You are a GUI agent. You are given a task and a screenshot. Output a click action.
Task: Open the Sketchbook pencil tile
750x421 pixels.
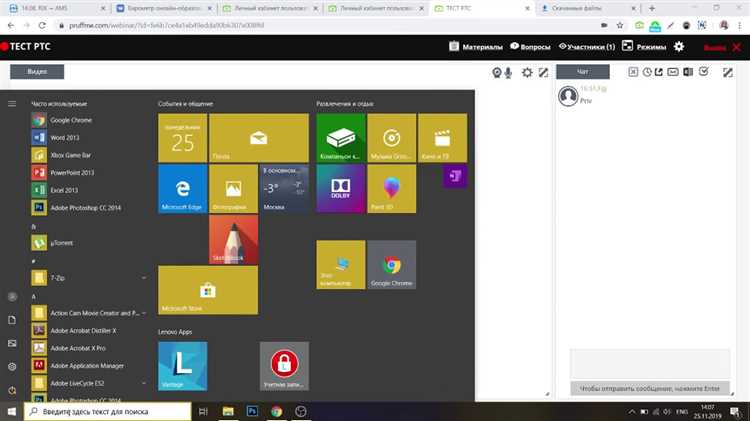[233, 239]
